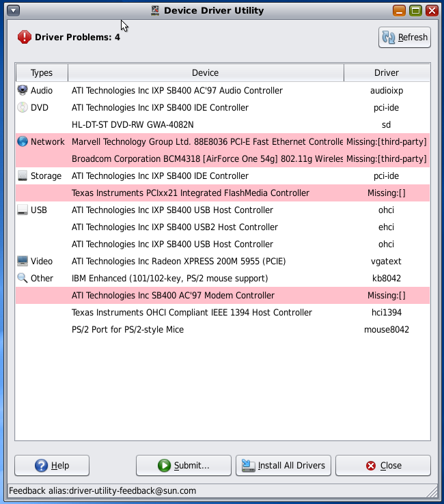Screen dimensions: 444x504
Task: Sort by the Types column header
Action: coord(42,72)
